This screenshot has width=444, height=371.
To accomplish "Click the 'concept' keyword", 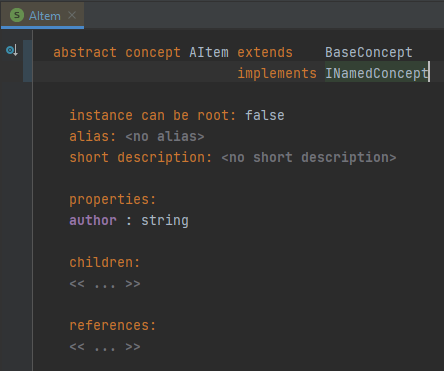I will point(153,52).
